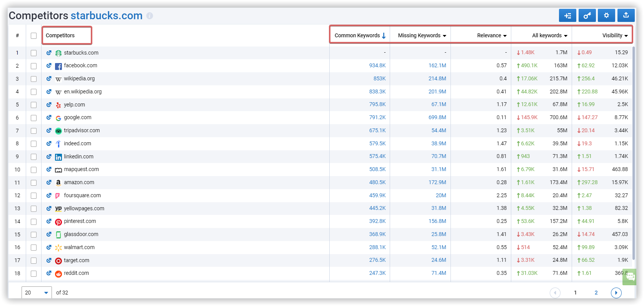
Task: Click the Pinterest favicon icon
Action: (58, 222)
